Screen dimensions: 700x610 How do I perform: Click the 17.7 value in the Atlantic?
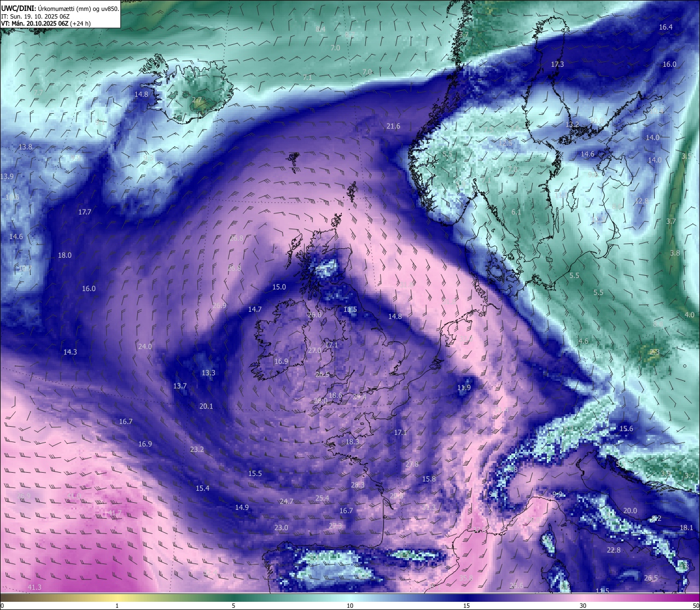coord(85,212)
